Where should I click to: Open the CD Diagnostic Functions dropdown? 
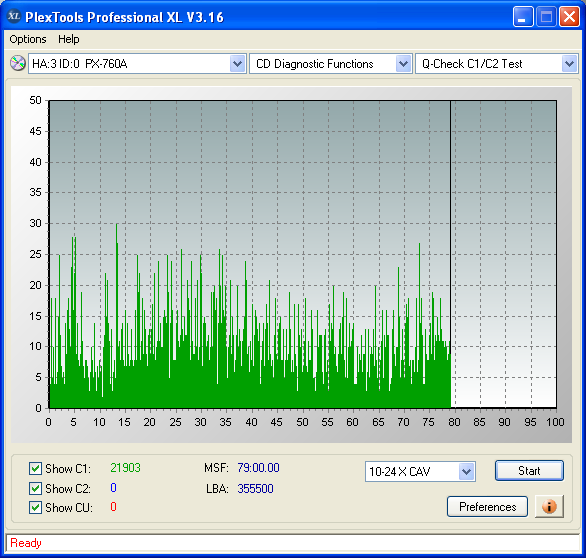click(x=403, y=64)
